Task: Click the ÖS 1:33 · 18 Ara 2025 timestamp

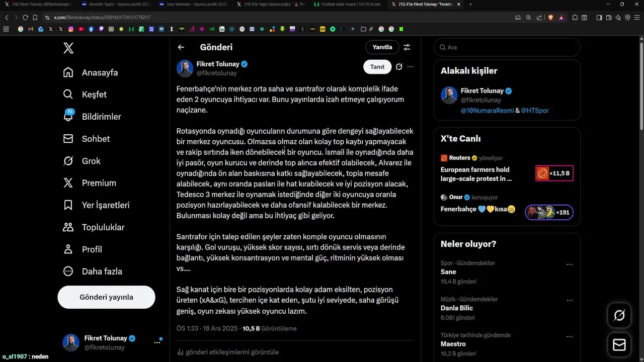Action: pyautogui.click(x=207, y=329)
